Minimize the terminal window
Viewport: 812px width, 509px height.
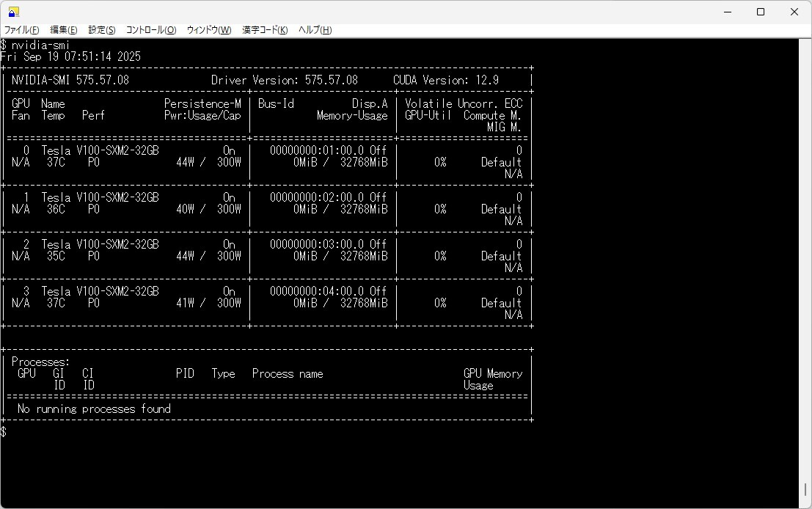(x=728, y=12)
